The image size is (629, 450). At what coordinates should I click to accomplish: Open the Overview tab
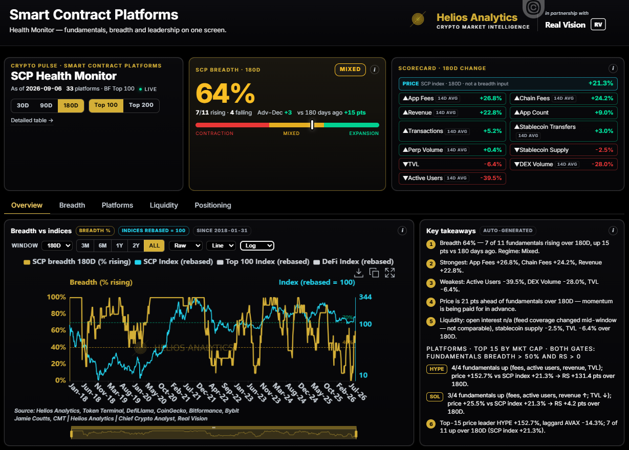tap(26, 205)
